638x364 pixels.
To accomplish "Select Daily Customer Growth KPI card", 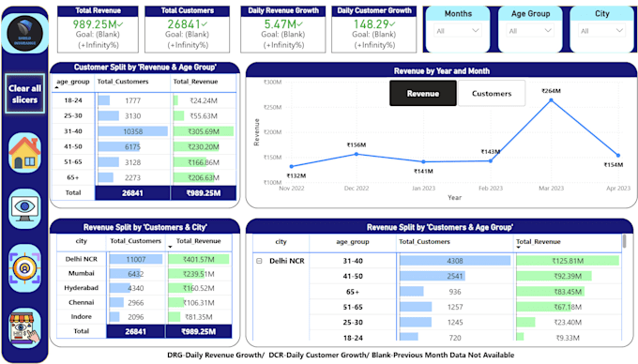I will pyautogui.click(x=374, y=29).
